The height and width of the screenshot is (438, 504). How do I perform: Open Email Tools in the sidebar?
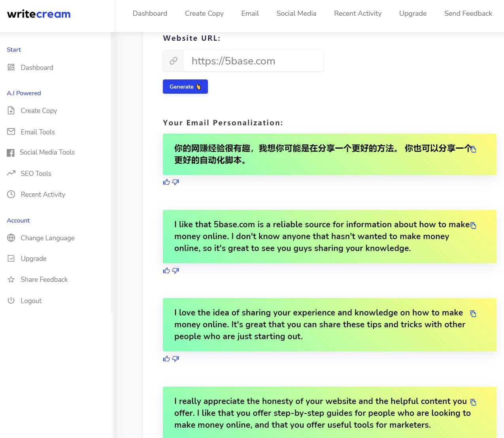tap(38, 132)
